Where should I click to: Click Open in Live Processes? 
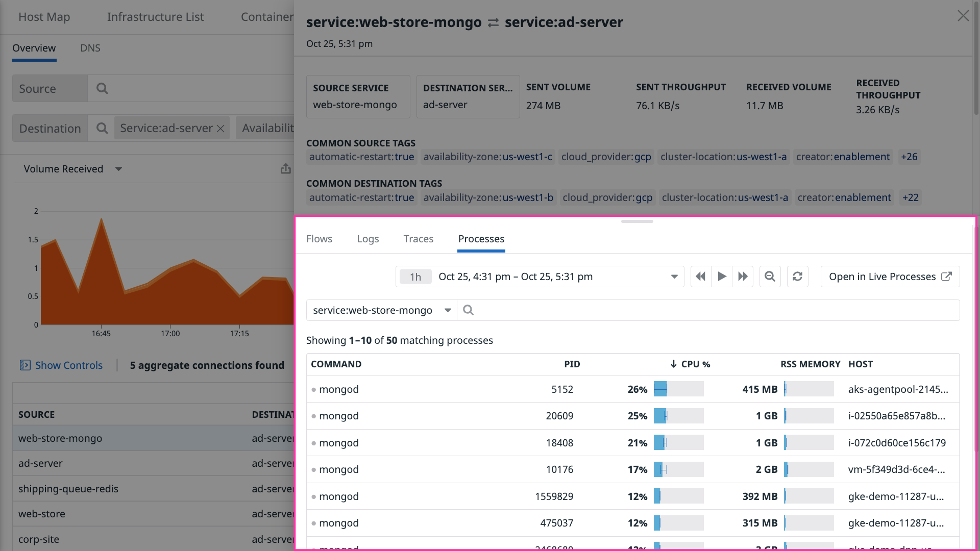[890, 276]
